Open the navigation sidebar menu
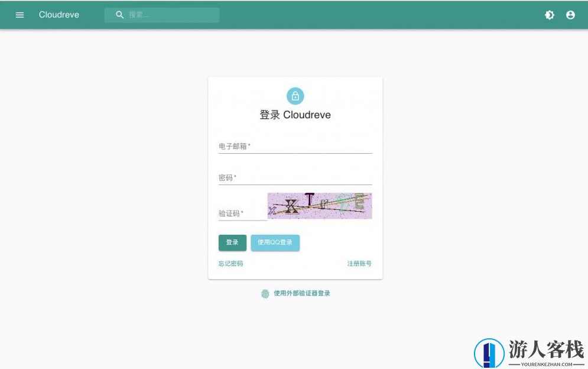588x369 pixels. pos(20,15)
